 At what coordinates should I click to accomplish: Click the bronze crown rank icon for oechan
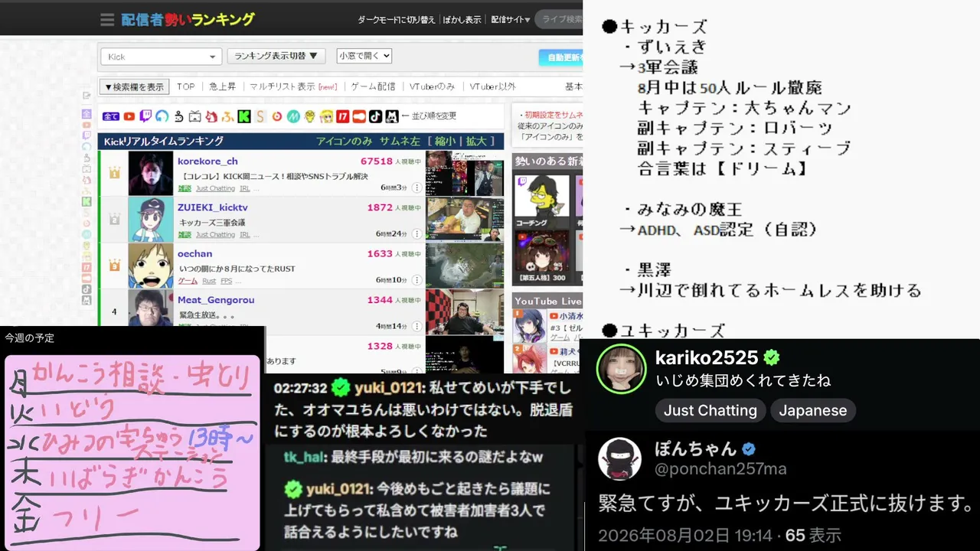point(114,266)
